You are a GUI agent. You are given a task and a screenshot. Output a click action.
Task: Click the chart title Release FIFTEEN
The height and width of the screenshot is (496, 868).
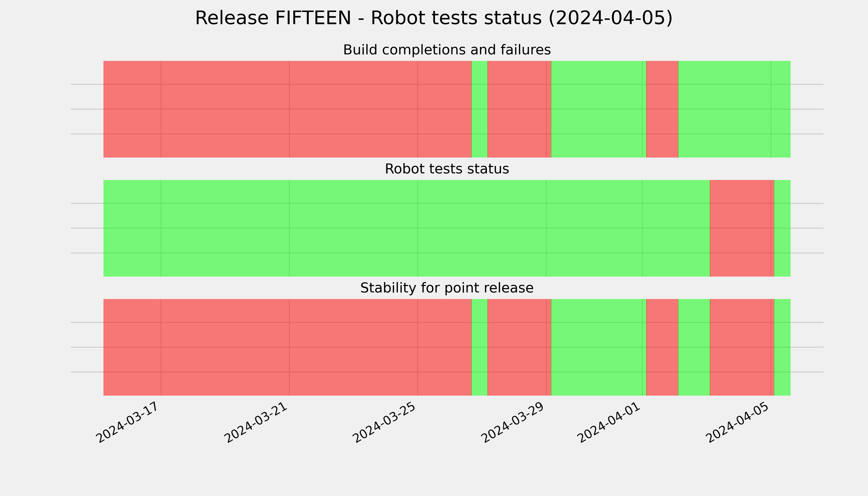[x=434, y=18]
